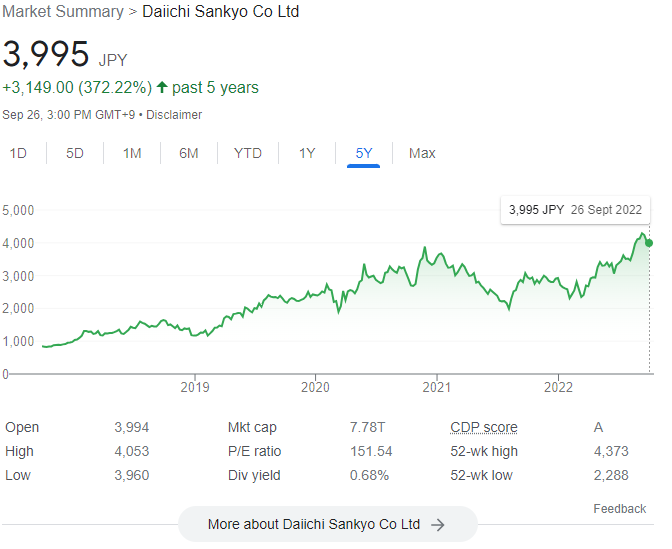This screenshot has height=549, width=672.
Task: Select the 5D time range tab
Action: click(75, 153)
